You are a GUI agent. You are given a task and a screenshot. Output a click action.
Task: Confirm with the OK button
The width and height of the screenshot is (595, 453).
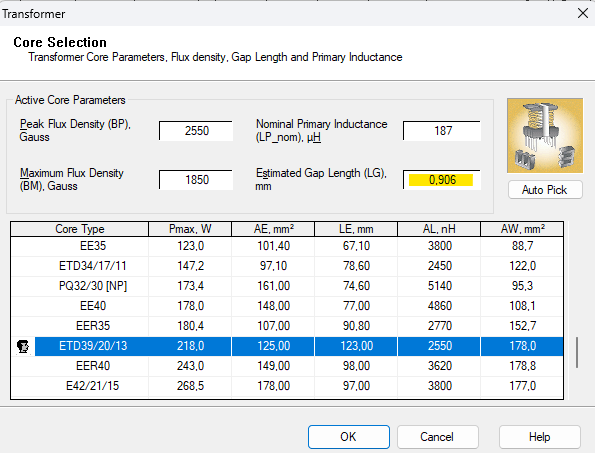click(349, 437)
